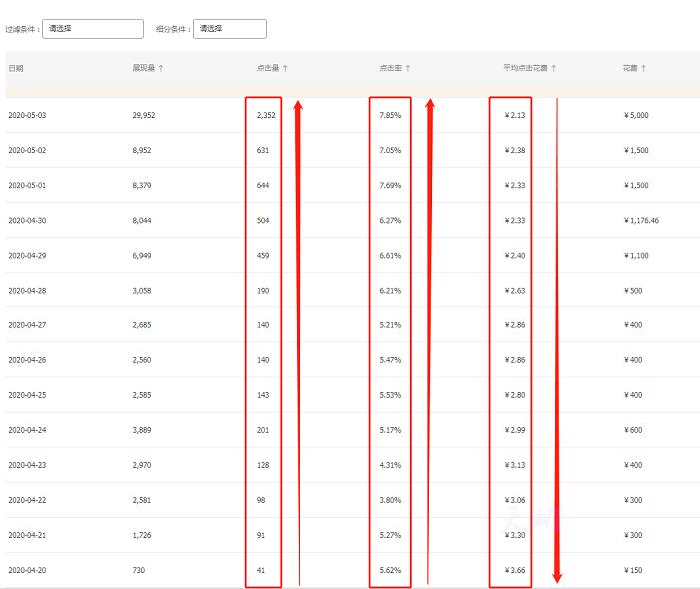Image resolution: width=700 pixels, height=589 pixels.
Task: Click the clicks value 644
Action: [x=263, y=185]
